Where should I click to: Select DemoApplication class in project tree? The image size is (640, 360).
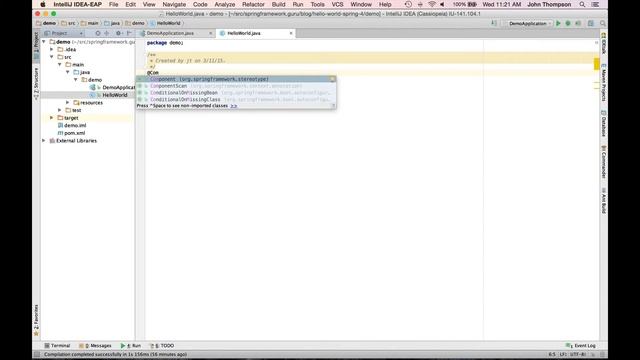pyautogui.click(x=112, y=87)
